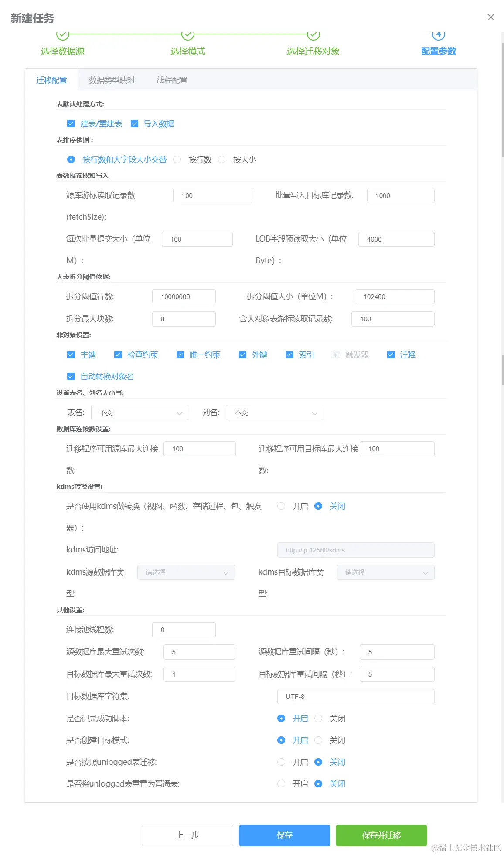
Task: Toggle the 唯一约束 checkbox
Action: 180,355
